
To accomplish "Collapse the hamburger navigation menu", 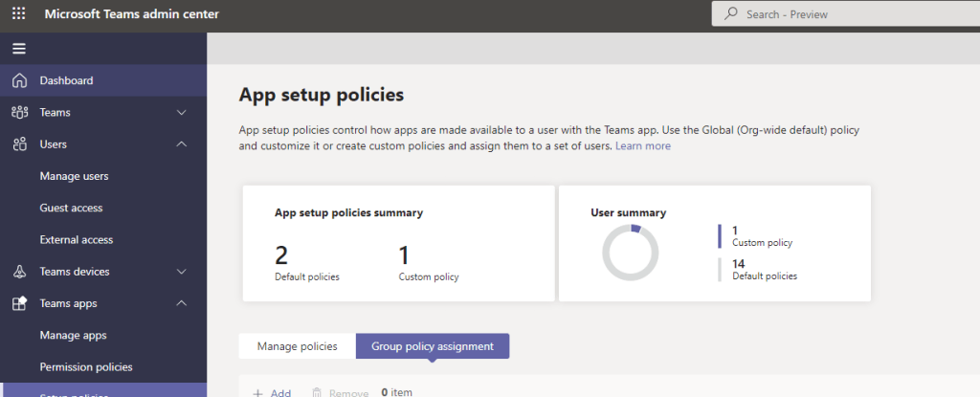I will coord(18,49).
